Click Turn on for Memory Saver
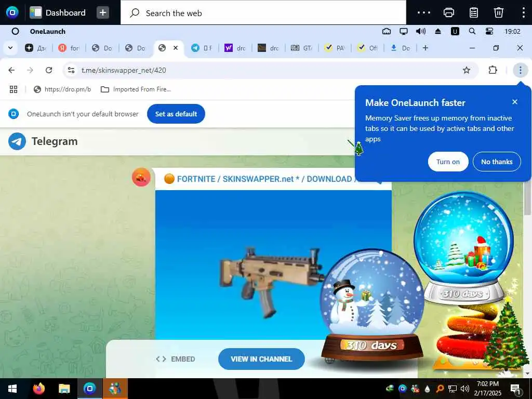 (x=448, y=162)
